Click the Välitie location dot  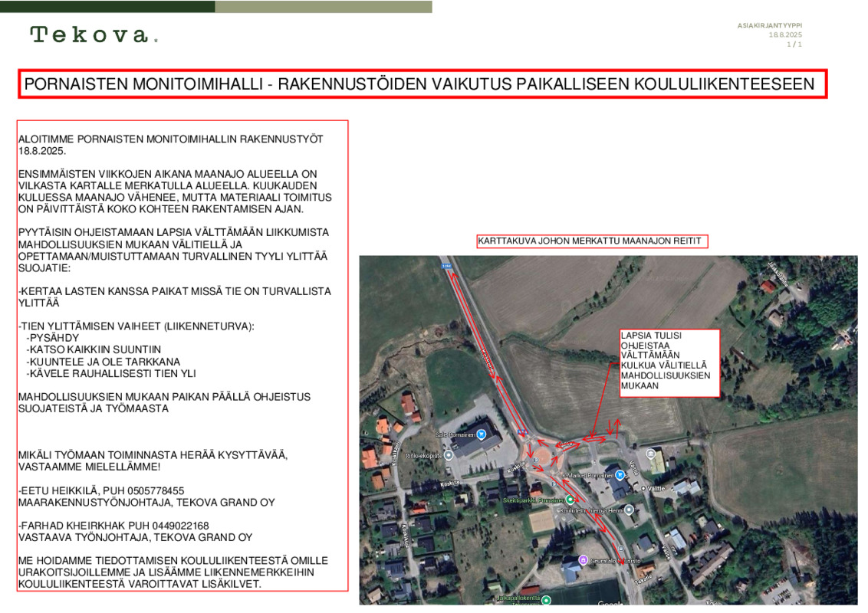(x=642, y=487)
